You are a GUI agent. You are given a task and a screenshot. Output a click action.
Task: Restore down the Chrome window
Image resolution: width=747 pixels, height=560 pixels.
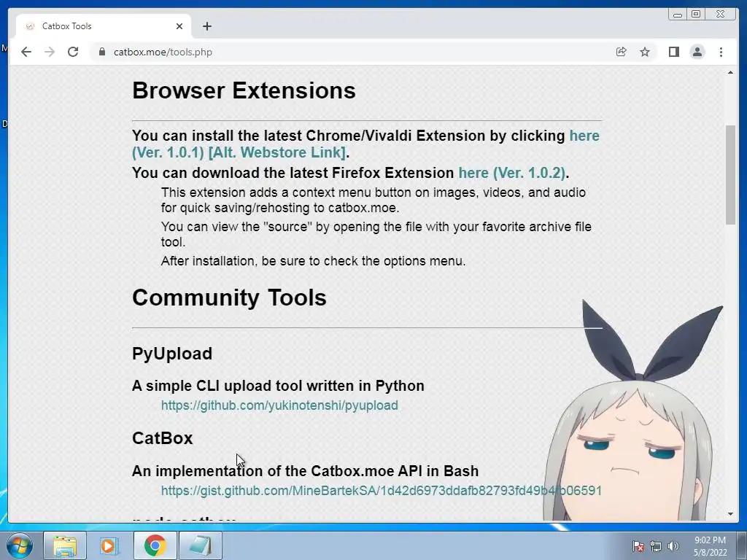pyautogui.click(x=696, y=15)
